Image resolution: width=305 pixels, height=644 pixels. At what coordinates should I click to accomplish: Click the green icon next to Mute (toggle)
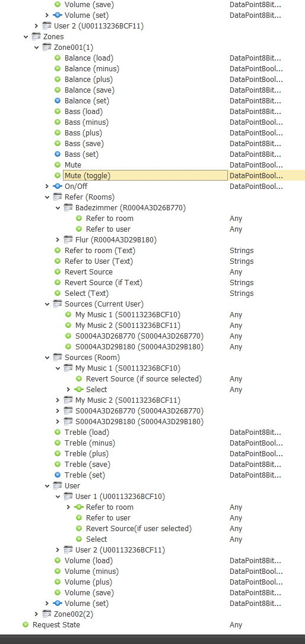pyautogui.click(x=58, y=175)
